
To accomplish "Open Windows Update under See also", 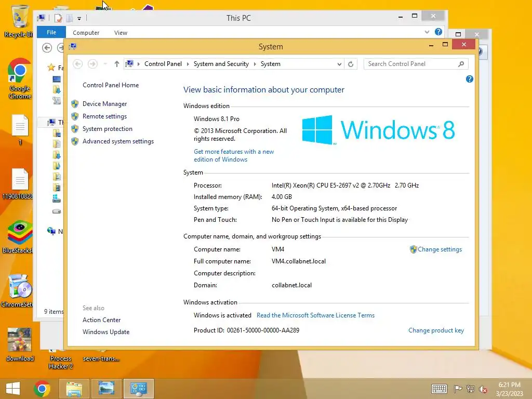I will tap(106, 332).
